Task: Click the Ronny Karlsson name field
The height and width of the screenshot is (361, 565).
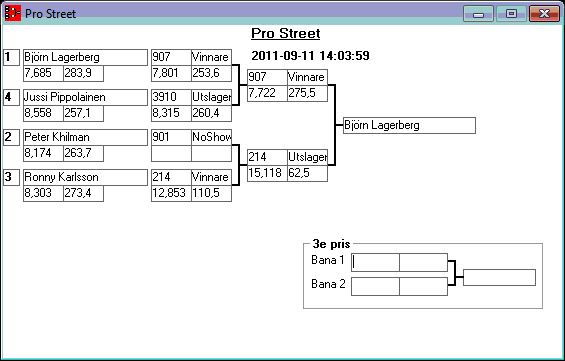Action: pos(85,177)
